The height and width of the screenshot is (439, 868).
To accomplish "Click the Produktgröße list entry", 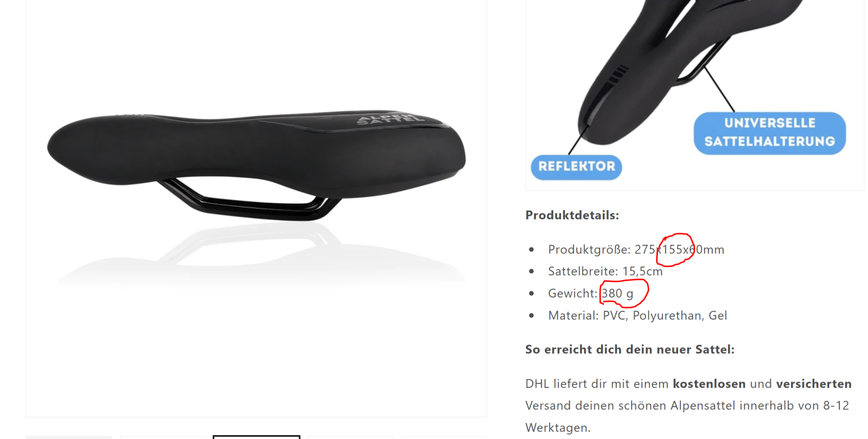I will (x=636, y=250).
